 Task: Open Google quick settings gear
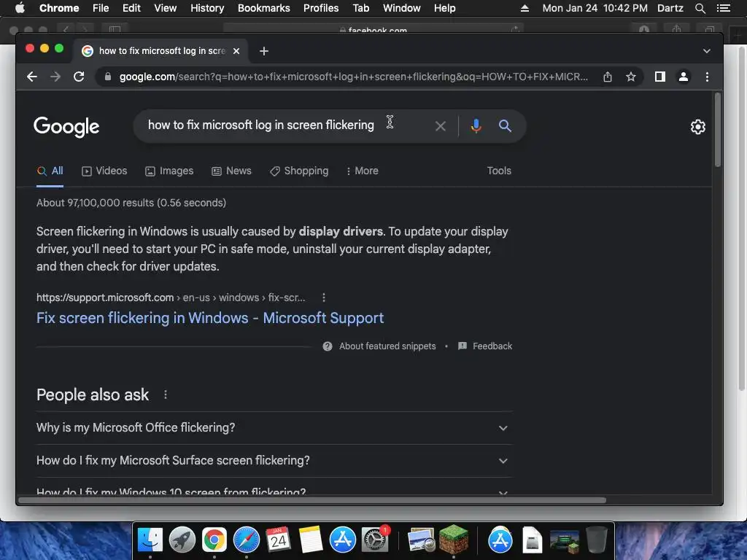coord(698,127)
